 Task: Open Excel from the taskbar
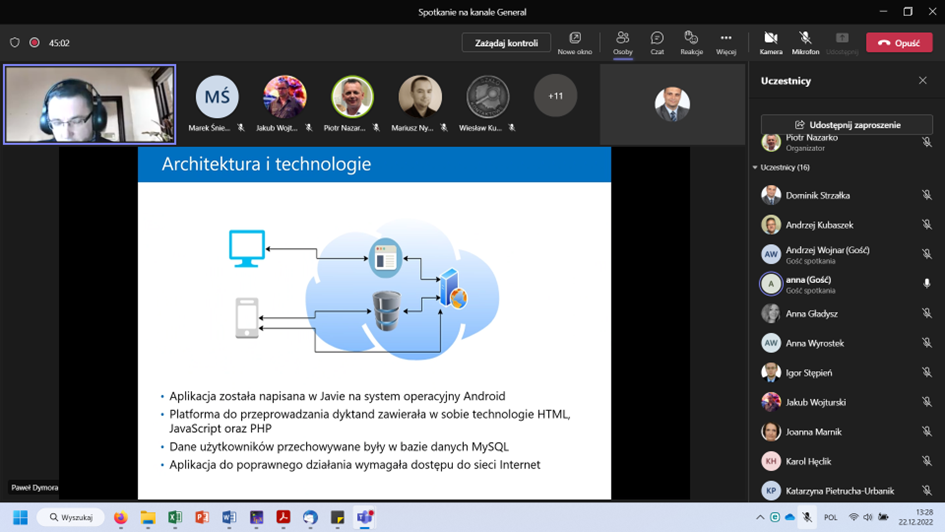[175, 518]
